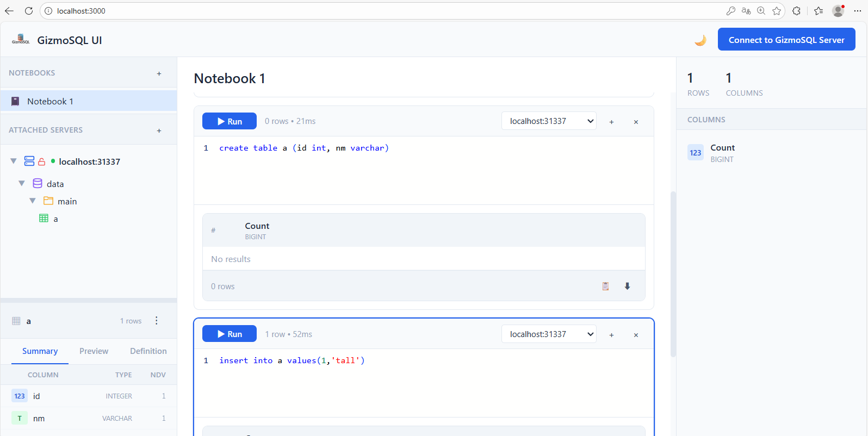Open browser extensions icon
Screen dimensions: 868x436
coord(796,11)
